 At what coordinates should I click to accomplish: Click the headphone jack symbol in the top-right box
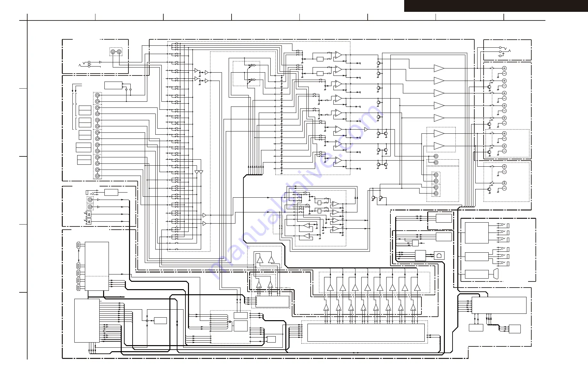504,51
